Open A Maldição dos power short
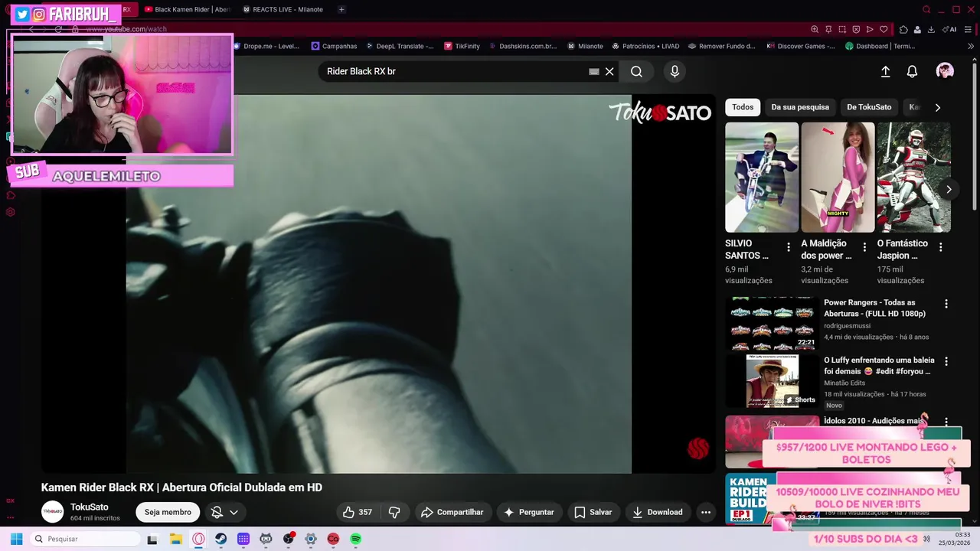The height and width of the screenshot is (551, 980). [838, 178]
